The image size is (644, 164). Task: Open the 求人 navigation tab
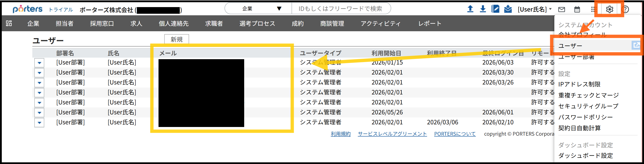pyautogui.click(x=136, y=23)
